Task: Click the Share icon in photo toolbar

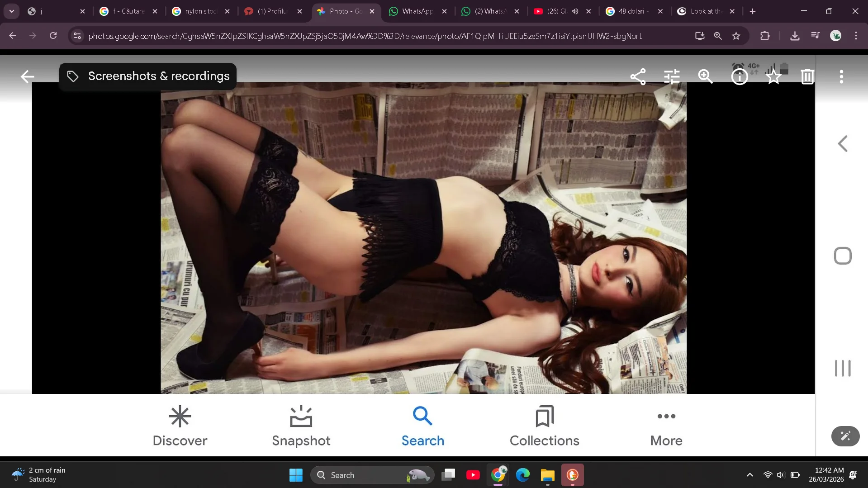Action: pyautogui.click(x=638, y=76)
